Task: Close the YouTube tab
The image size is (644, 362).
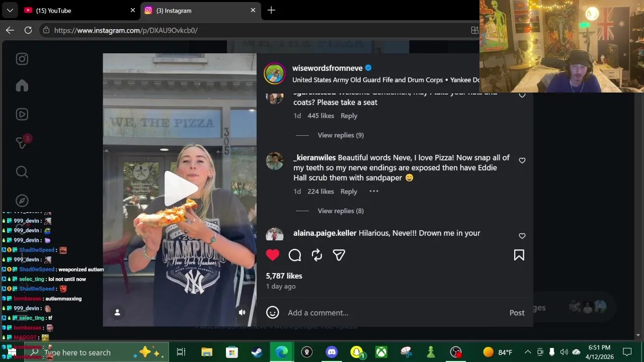Action: pyautogui.click(x=133, y=10)
